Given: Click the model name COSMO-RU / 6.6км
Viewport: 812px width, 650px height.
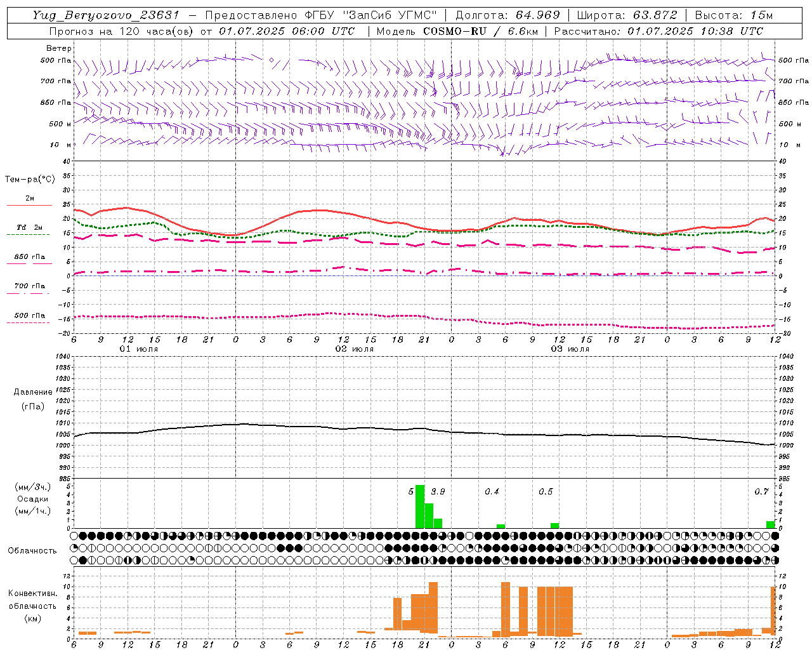Looking at the screenshot, I should 481,31.
